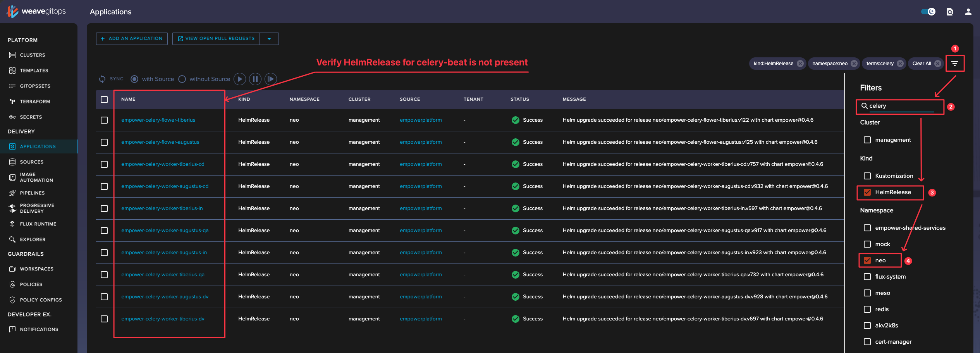Open the filter panel icon
The height and width of the screenshot is (353, 980).
955,64
